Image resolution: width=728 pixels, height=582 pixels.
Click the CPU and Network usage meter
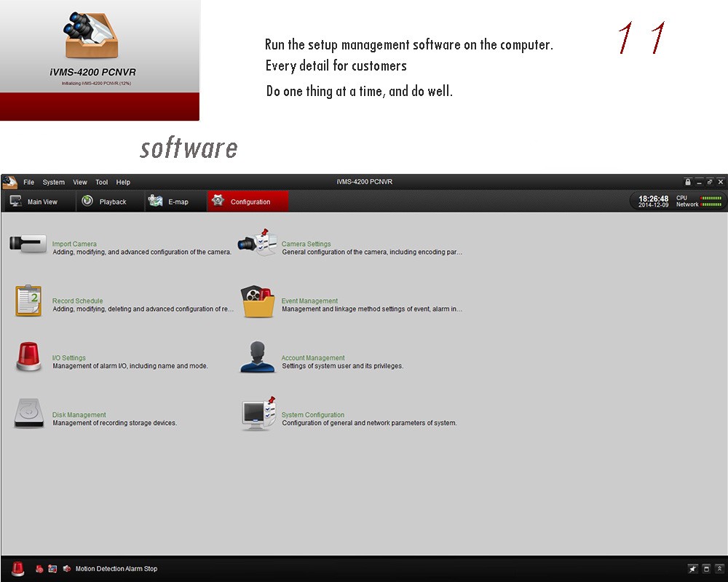click(x=699, y=202)
